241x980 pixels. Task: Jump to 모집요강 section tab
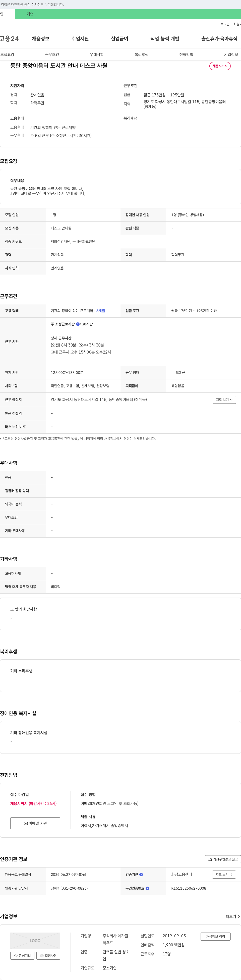click(7, 54)
